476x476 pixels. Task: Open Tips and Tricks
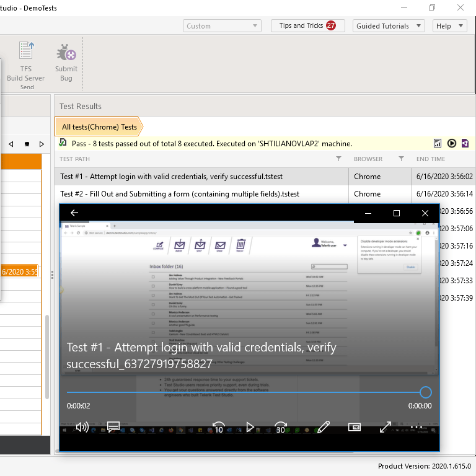click(307, 25)
